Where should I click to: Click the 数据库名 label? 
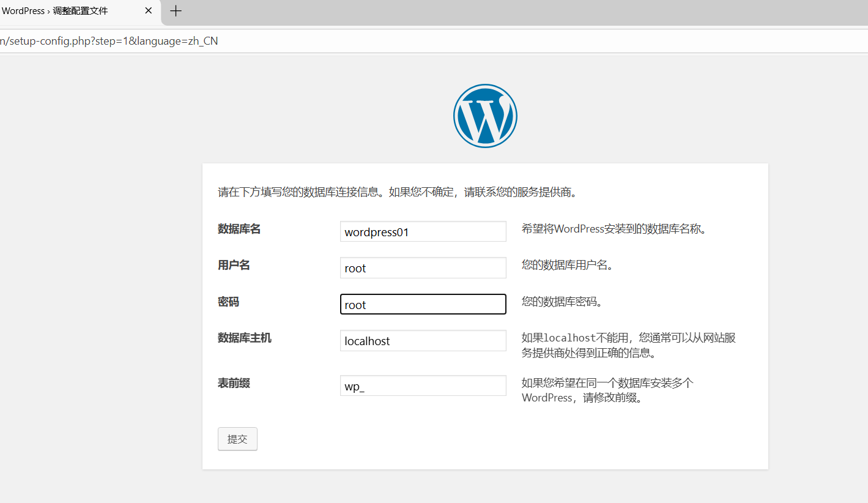[239, 229]
